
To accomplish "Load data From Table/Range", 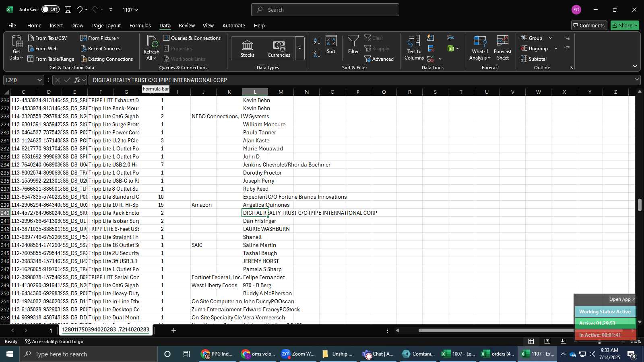I will coord(51,59).
